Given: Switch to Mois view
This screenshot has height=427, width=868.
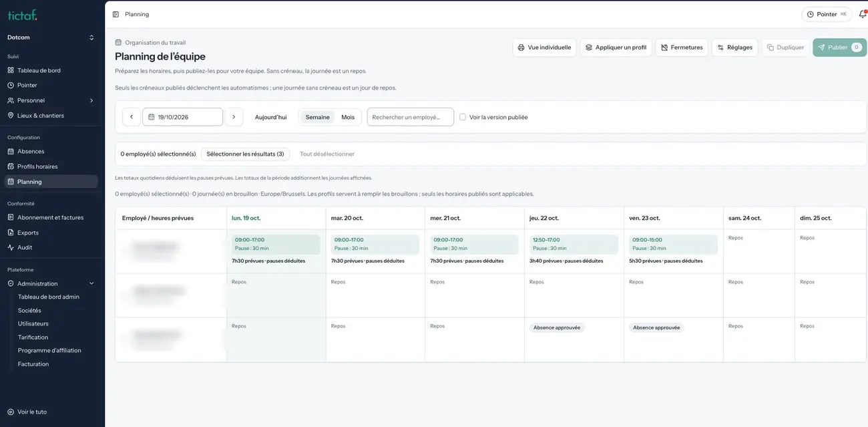Looking at the screenshot, I should (x=348, y=117).
